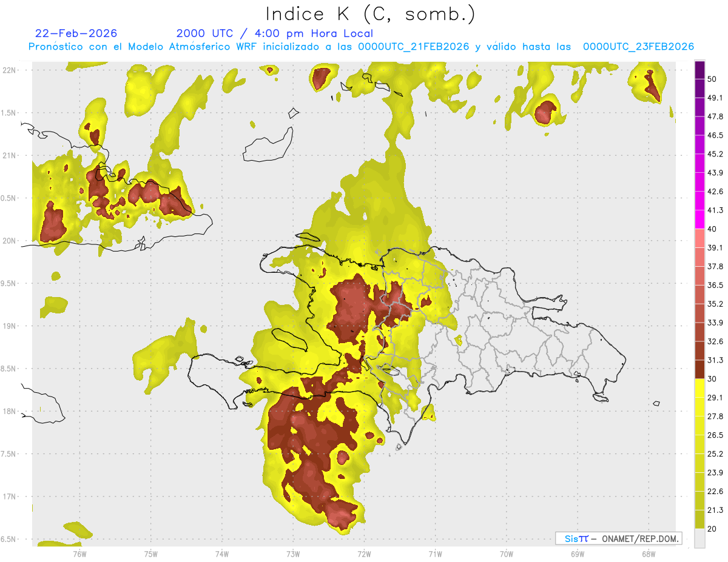Click the latitude label '18N'
Viewport: 728px width, 562px height.
(x=10, y=411)
